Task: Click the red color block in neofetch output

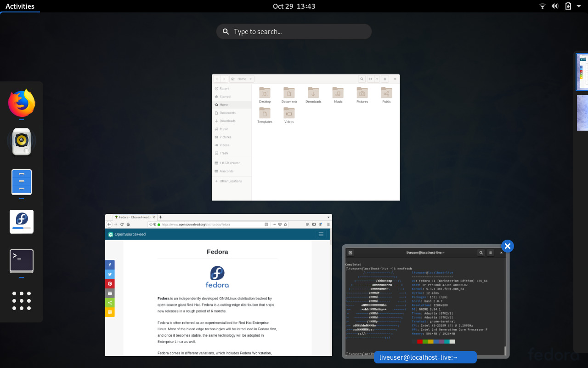Action: (x=419, y=341)
